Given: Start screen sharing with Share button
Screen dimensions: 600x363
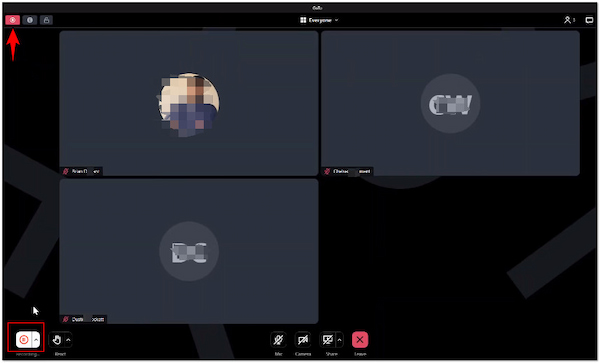Looking at the screenshot, I should [328, 339].
